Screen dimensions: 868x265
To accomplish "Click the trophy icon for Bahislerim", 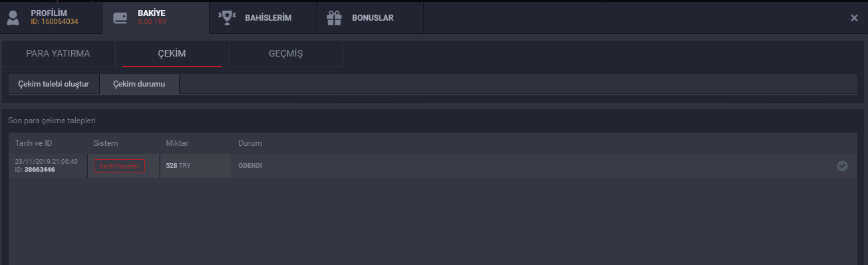I will [x=227, y=18].
